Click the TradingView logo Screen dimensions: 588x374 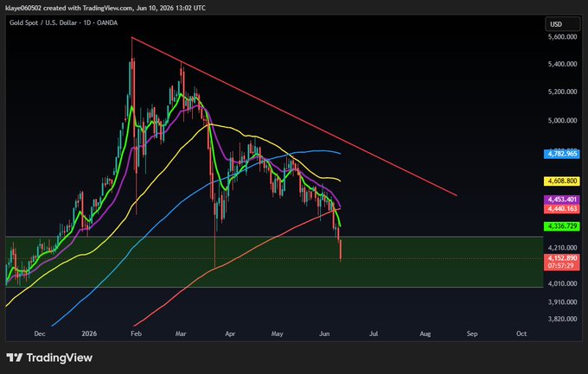49,358
